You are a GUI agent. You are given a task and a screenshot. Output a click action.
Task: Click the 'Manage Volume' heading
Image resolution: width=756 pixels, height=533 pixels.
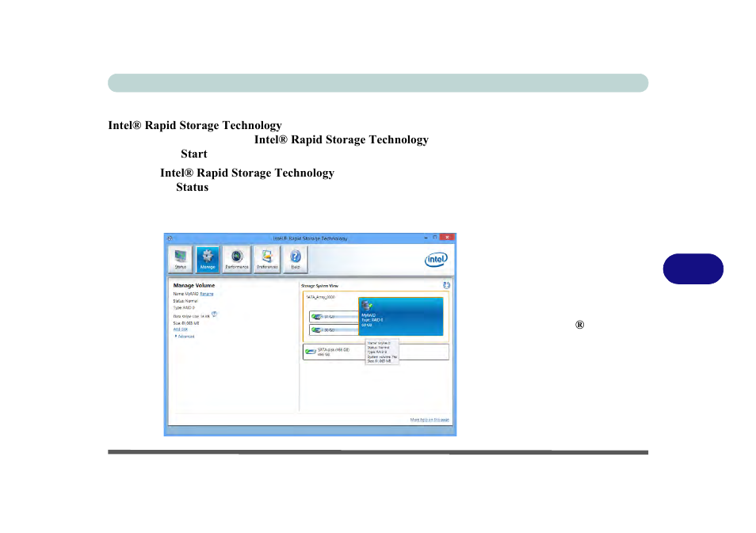tap(194, 285)
